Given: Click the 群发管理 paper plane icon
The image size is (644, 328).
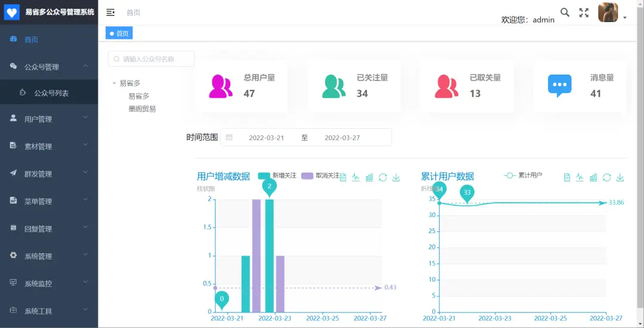Looking at the screenshot, I should [x=13, y=173].
